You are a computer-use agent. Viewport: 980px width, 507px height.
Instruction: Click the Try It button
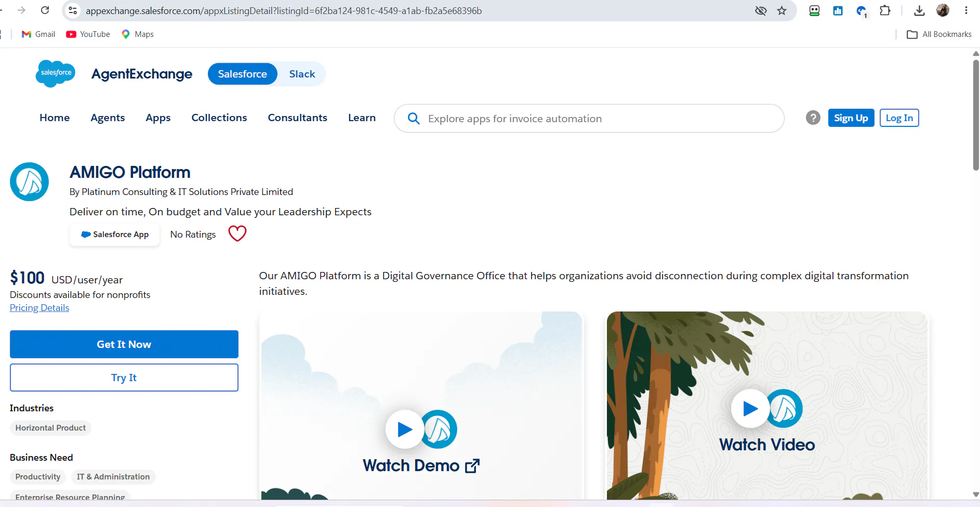click(x=124, y=378)
